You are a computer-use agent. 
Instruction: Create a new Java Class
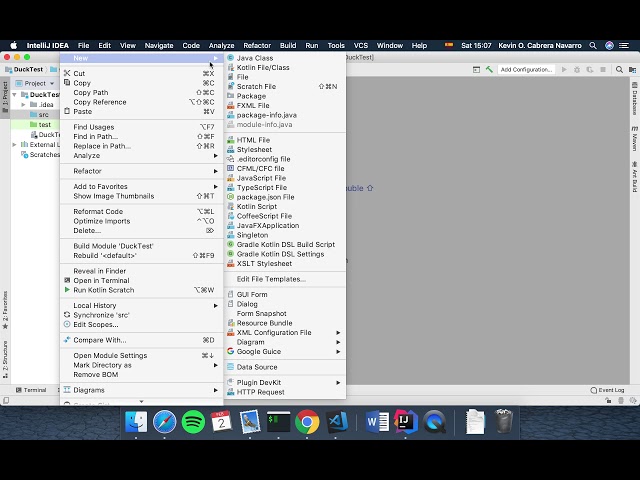[x=284, y=58]
